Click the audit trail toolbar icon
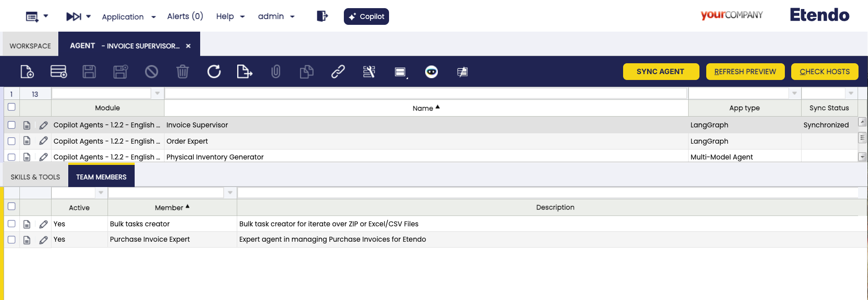This screenshot has height=300, width=868. pos(369,71)
